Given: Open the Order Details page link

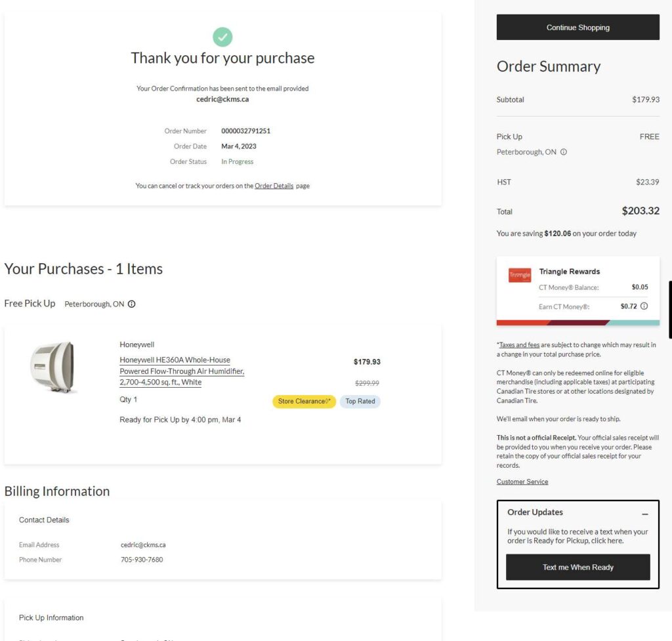Looking at the screenshot, I should coord(274,186).
